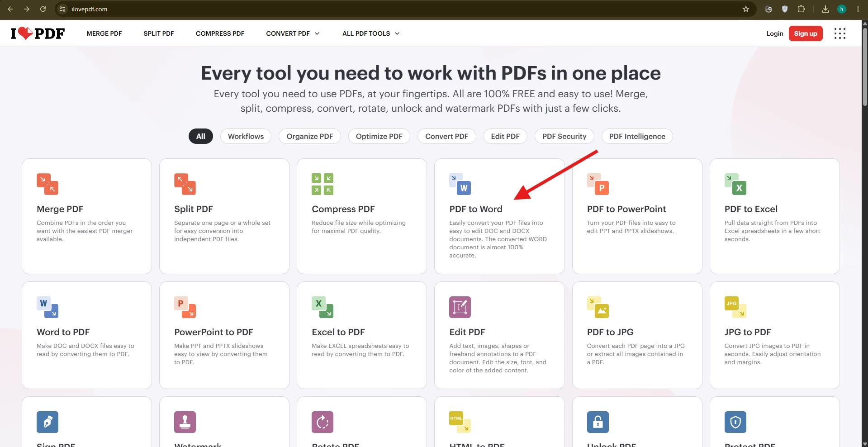This screenshot has height=447, width=868.
Task: Open the PDF to JPG icon
Action: pos(598,307)
